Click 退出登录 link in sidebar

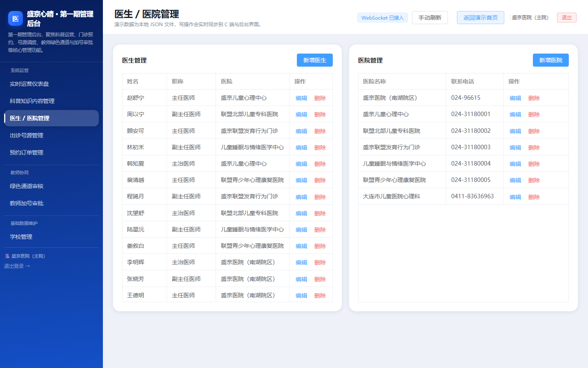click(17, 266)
